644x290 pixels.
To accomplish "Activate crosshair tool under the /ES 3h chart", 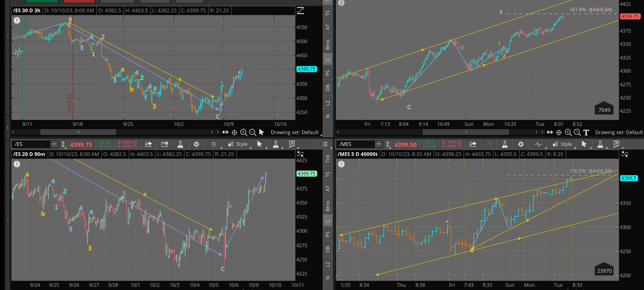I will (x=234, y=132).
